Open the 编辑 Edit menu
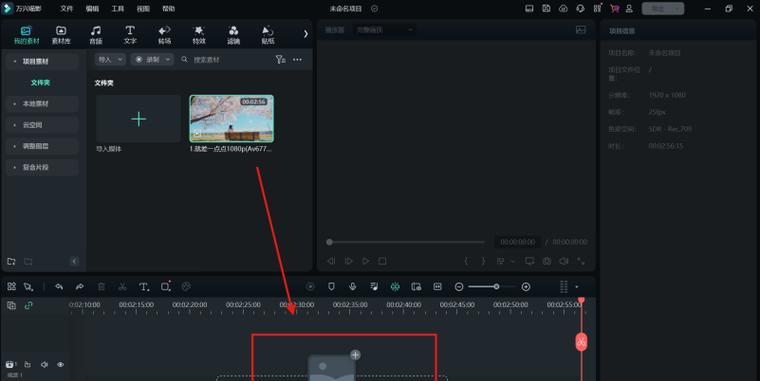The width and height of the screenshot is (760, 381). coord(92,9)
